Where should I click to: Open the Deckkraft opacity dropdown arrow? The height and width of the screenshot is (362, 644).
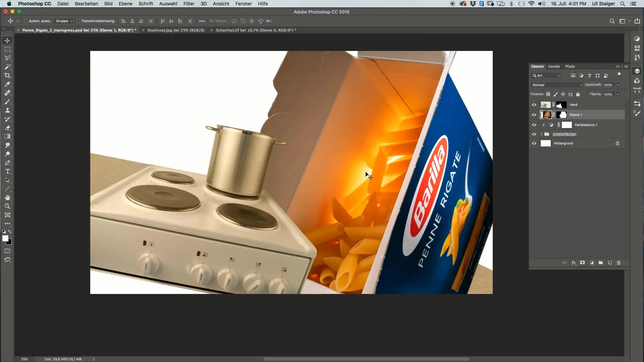click(x=618, y=85)
